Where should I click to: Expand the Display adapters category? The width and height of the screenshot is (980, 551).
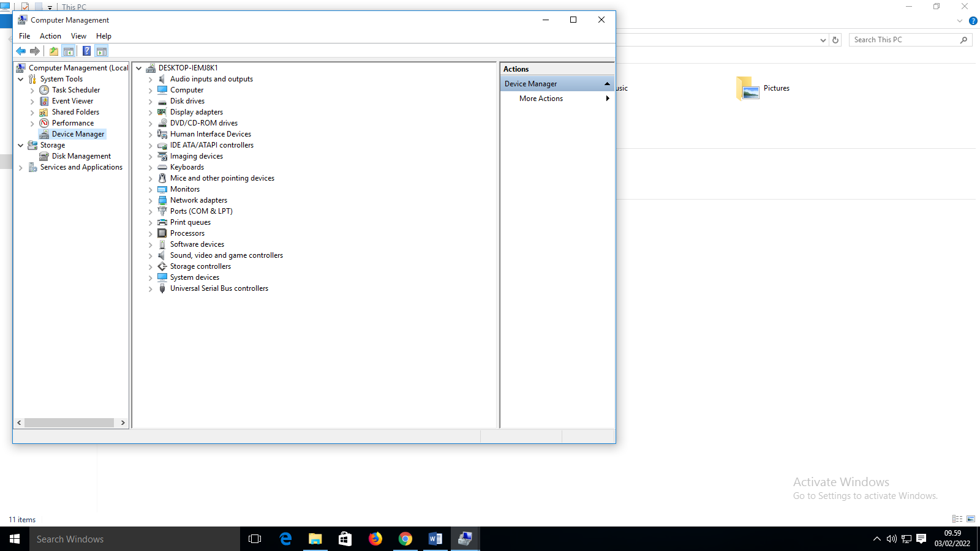tap(150, 113)
